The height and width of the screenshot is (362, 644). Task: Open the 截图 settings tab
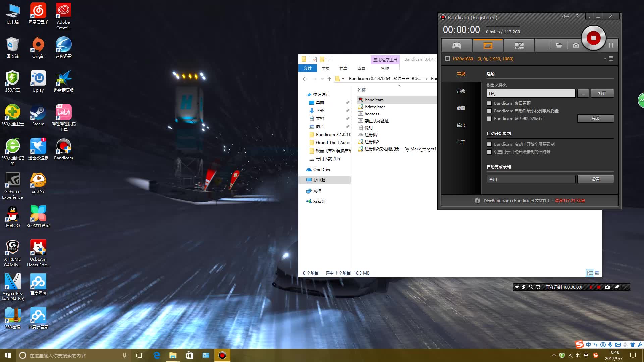pos(461,108)
